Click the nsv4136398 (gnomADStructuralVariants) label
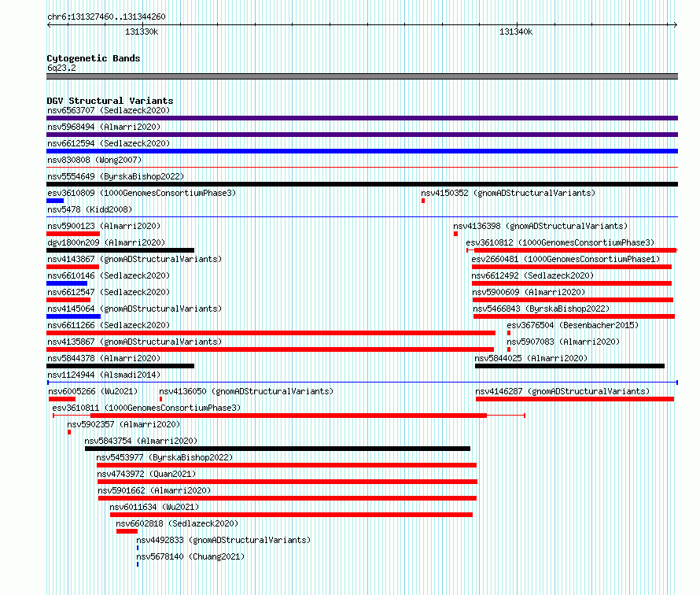This screenshot has width=700, height=595. point(540,226)
